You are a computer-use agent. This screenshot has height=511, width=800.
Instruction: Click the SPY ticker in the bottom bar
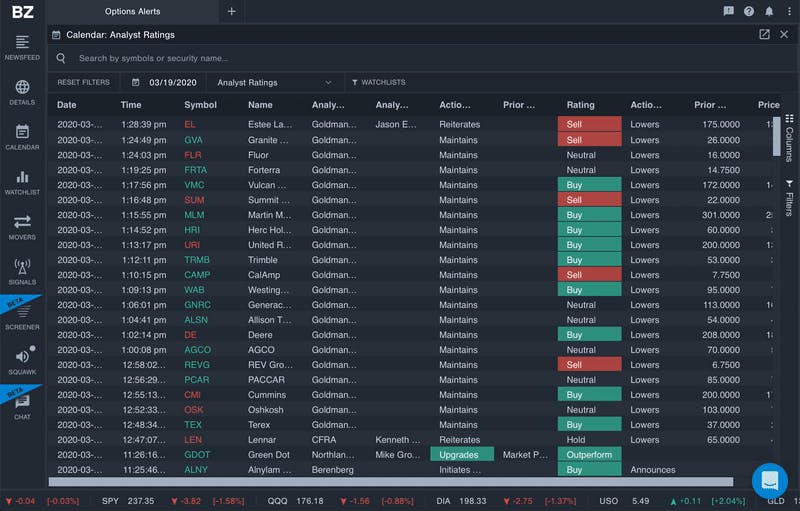coord(110,501)
